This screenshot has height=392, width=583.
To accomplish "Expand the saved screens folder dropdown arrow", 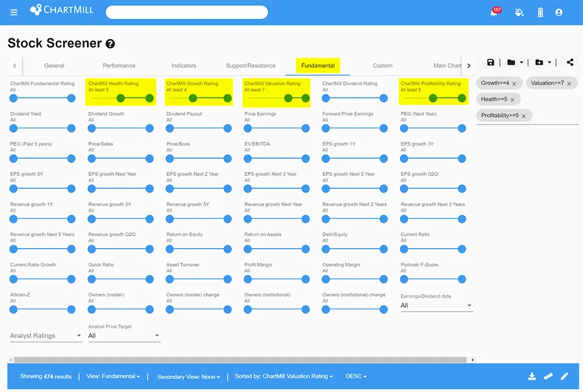I will (521, 62).
